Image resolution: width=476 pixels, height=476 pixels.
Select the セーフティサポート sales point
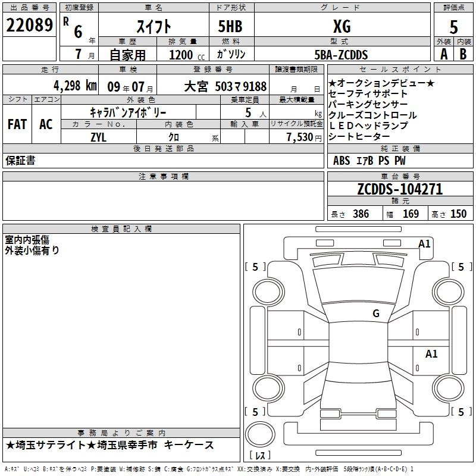(367, 93)
